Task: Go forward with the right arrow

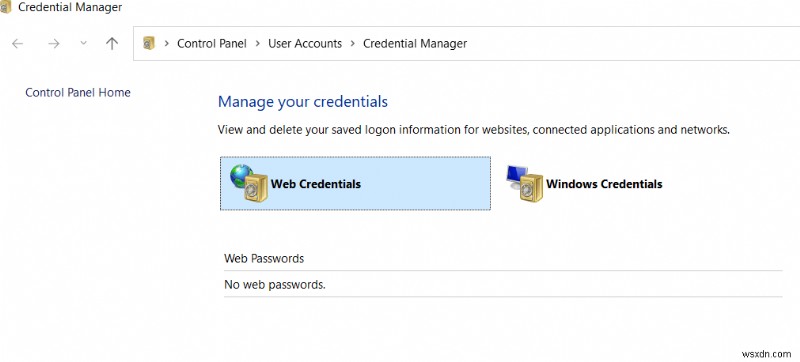Action: point(54,44)
